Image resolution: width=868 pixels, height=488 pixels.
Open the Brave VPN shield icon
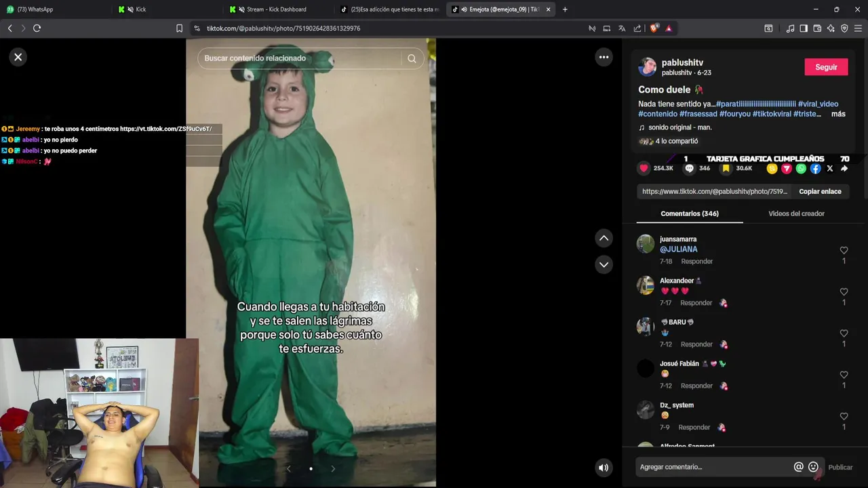pyautogui.click(x=844, y=28)
